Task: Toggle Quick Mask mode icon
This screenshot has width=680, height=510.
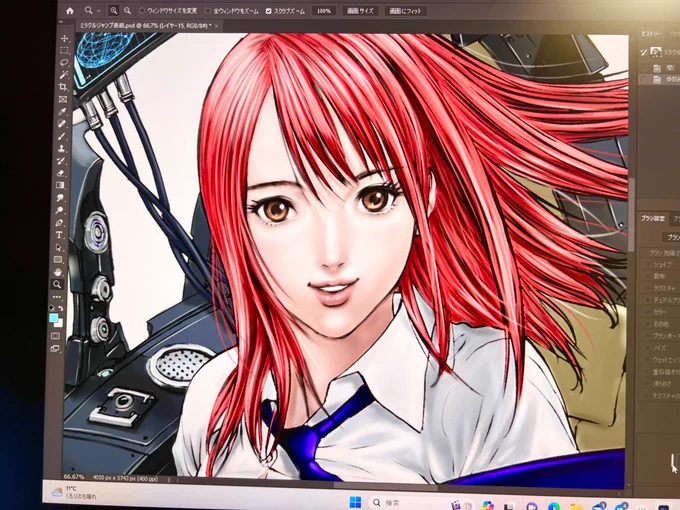Action: [56, 336]
